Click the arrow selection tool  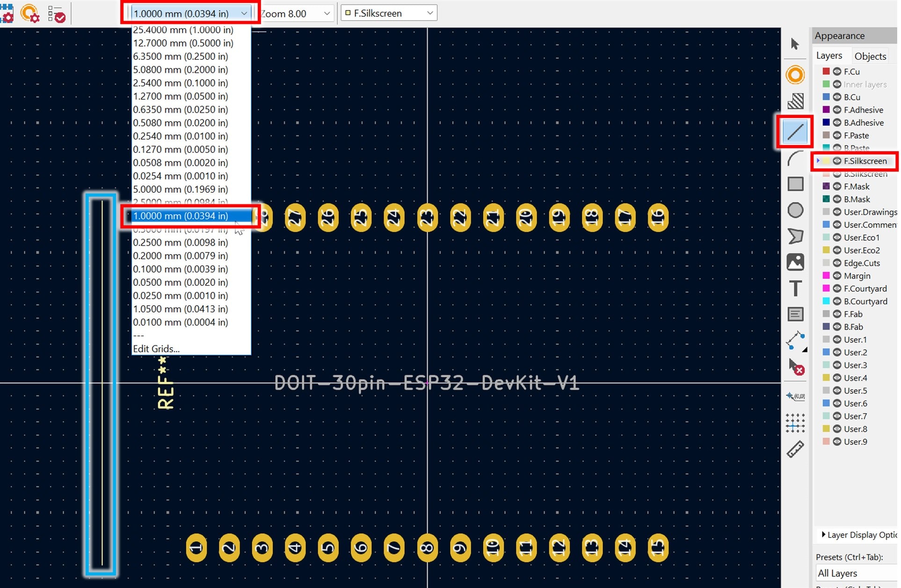pyautogui.click(x=795, y=44)
